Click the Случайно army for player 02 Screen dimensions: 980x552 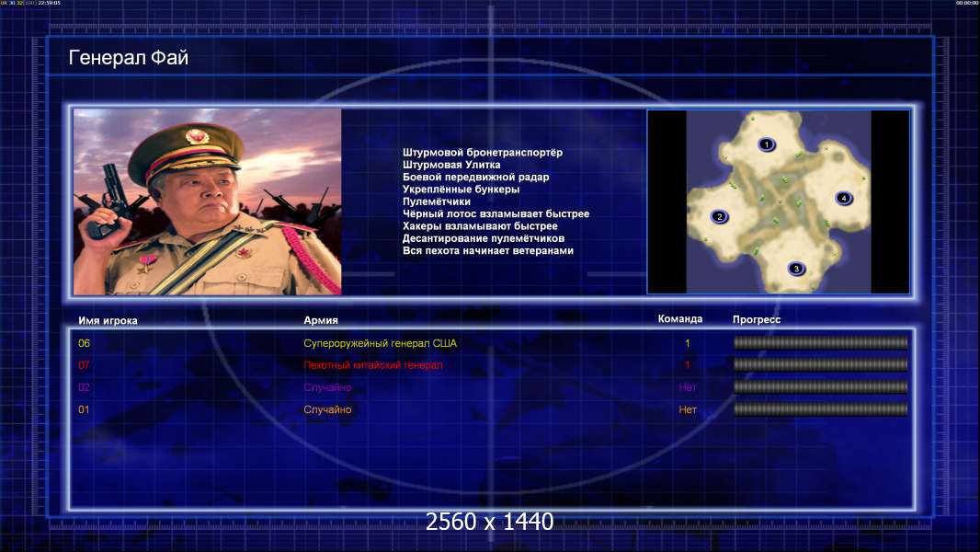[x=327, y=387]
